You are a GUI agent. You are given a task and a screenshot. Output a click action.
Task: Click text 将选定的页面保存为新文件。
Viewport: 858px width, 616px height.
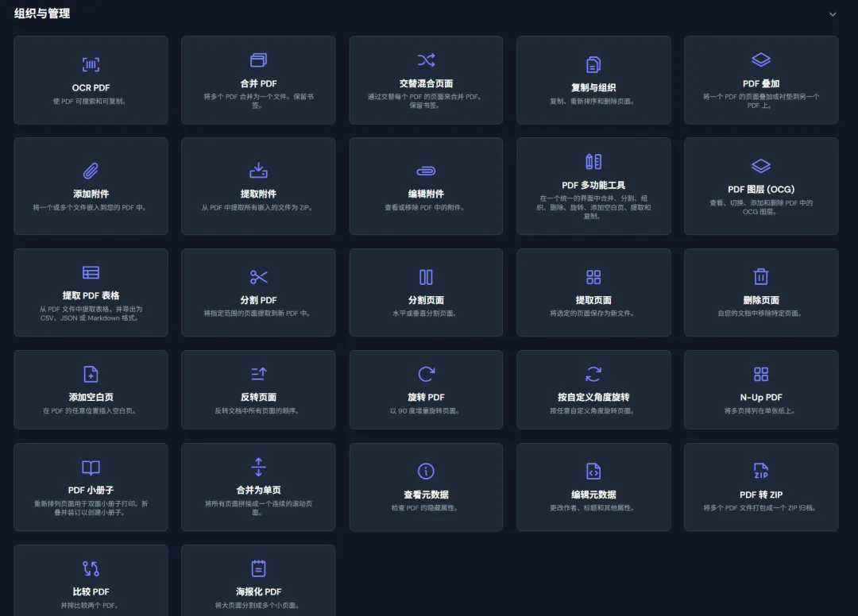(593, 314)
